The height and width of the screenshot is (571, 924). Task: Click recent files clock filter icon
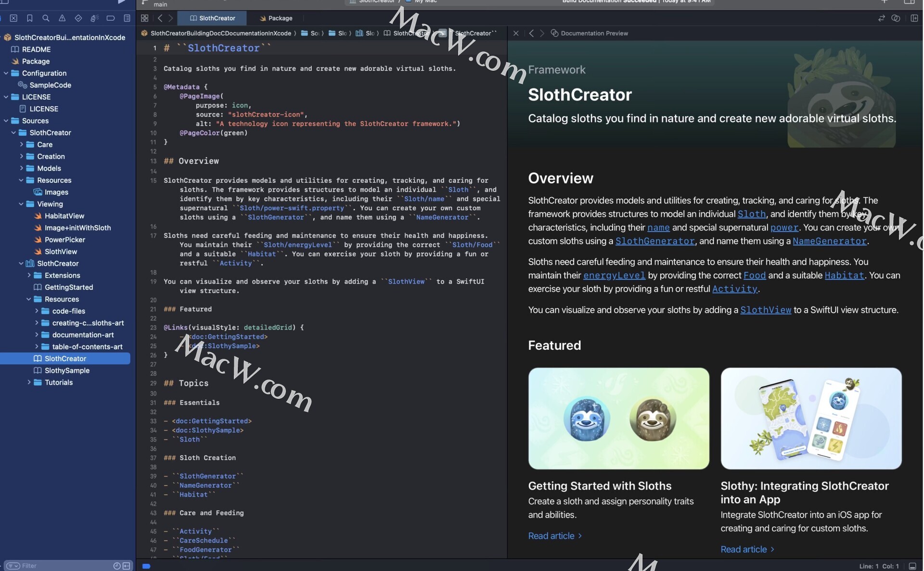[116, 566]
